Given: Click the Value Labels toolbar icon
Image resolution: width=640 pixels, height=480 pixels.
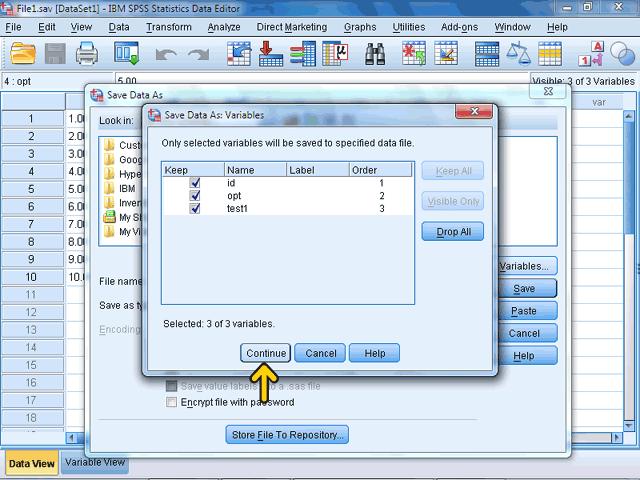Looking at the screenshot, I should (x=591, y=53).
